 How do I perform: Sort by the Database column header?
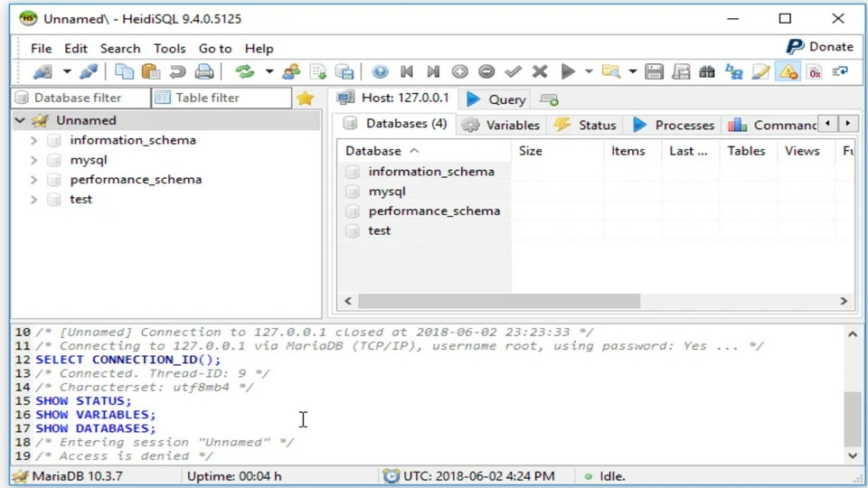point(424,151)
